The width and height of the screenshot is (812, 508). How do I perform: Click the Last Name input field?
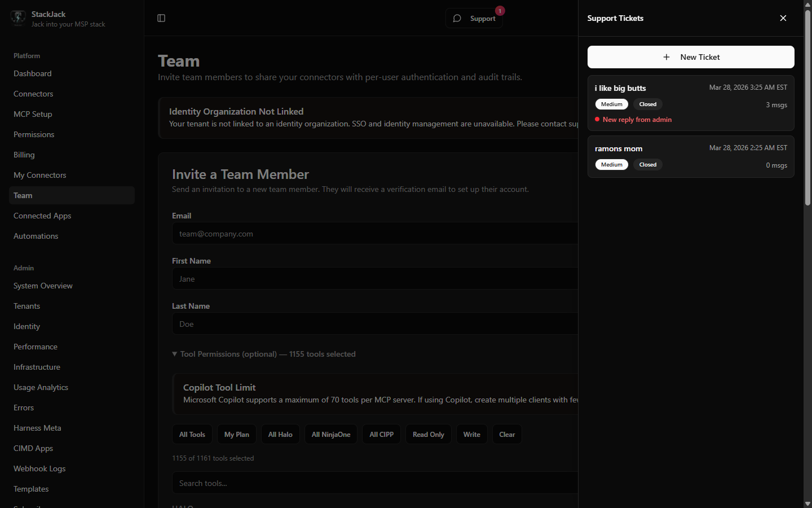375,323
